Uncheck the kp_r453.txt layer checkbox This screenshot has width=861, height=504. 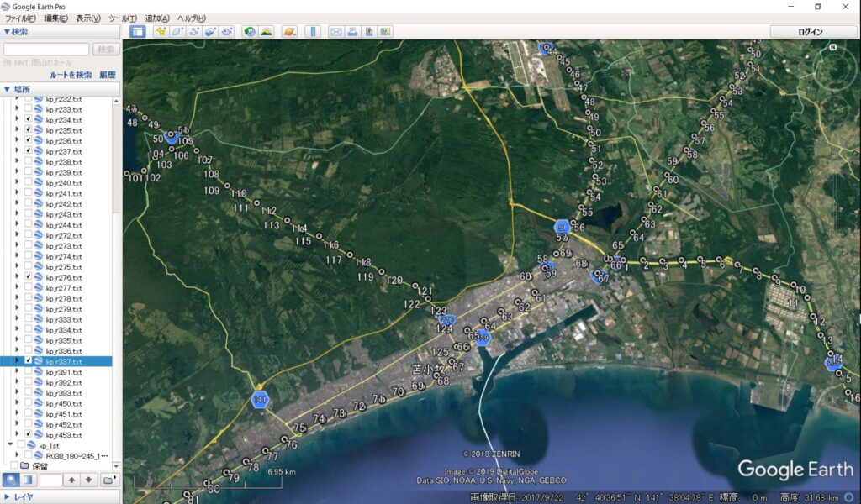pos(29,434)
